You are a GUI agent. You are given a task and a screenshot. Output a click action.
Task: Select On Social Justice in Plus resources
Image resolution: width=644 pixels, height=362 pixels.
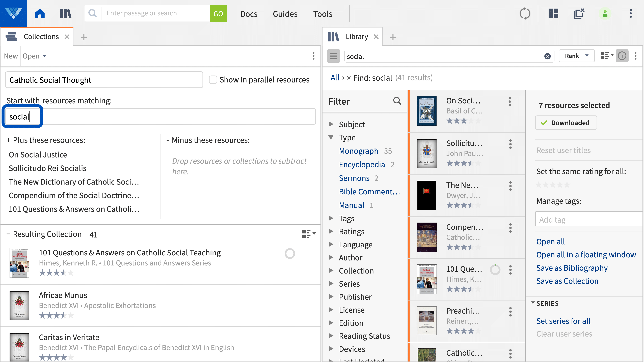(38, 155)
